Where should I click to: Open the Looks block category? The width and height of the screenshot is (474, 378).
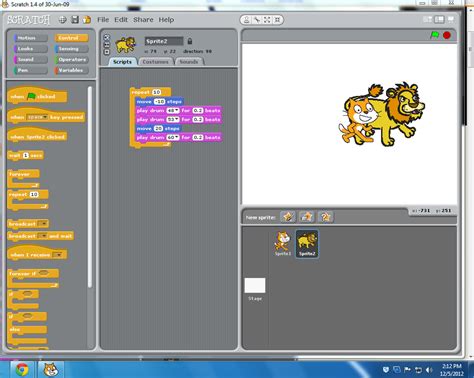[x=31, y=49]
